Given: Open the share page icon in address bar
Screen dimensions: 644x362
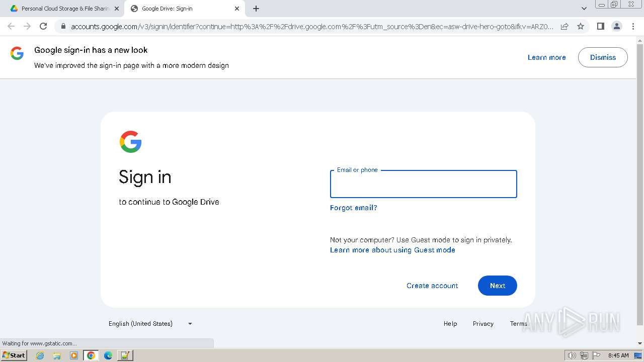Looking at the screenshot, I should [565, 26].
